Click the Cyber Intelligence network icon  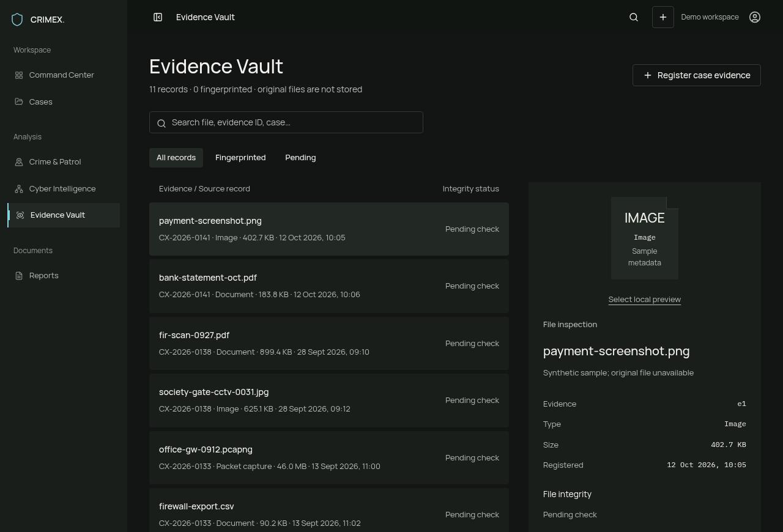(19, 189)
